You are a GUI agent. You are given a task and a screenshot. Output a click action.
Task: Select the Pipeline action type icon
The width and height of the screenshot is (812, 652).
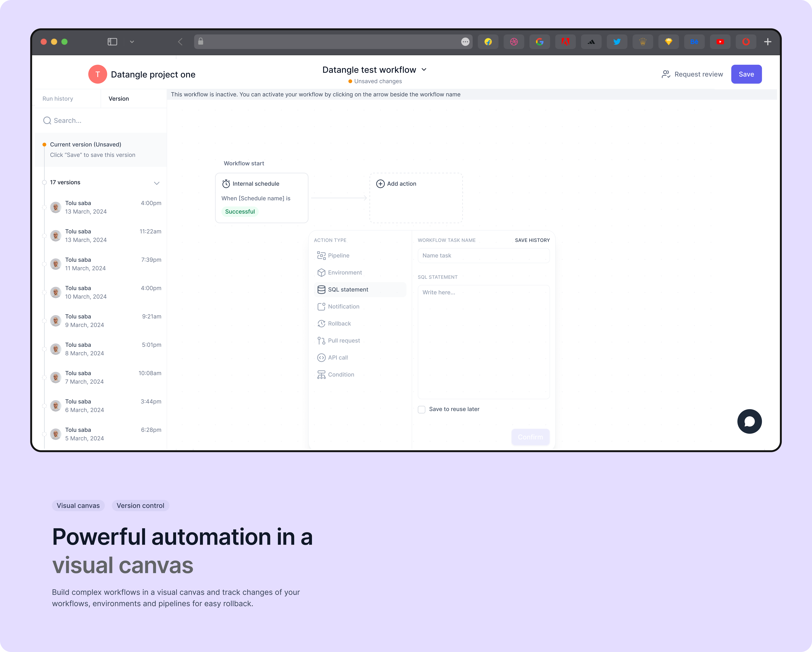pyautogui.click(x=322, y=255)
